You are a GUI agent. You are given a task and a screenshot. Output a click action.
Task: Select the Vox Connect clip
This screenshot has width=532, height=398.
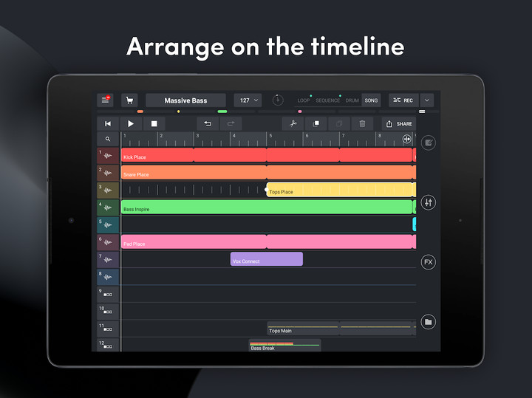click(266, 259)
